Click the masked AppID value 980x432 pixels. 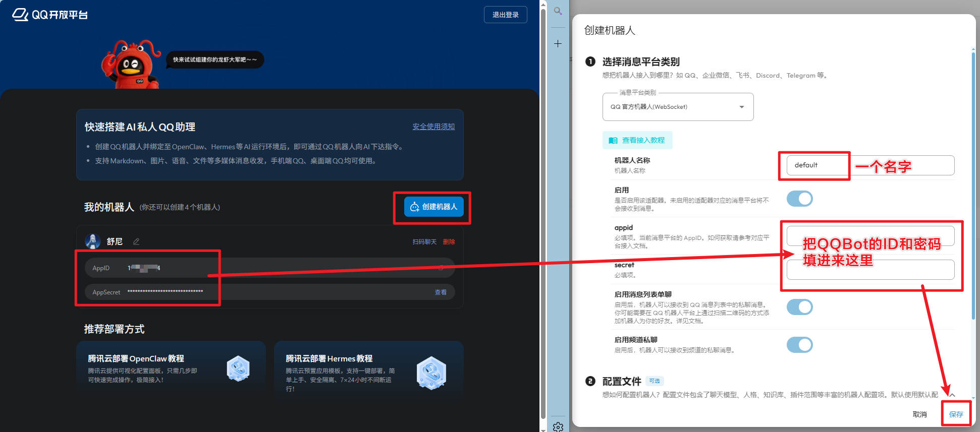pyautogui.click(x=144, y=268)
